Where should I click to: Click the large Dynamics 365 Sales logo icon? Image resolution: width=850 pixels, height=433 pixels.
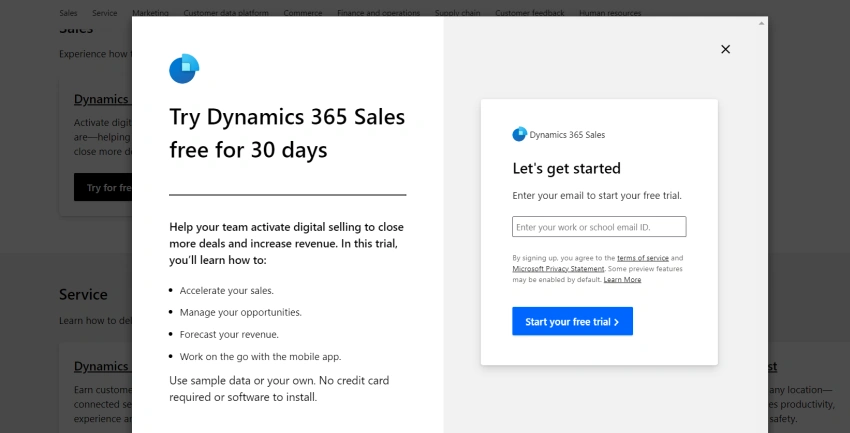pyautogui.click(x=184, y=69)
